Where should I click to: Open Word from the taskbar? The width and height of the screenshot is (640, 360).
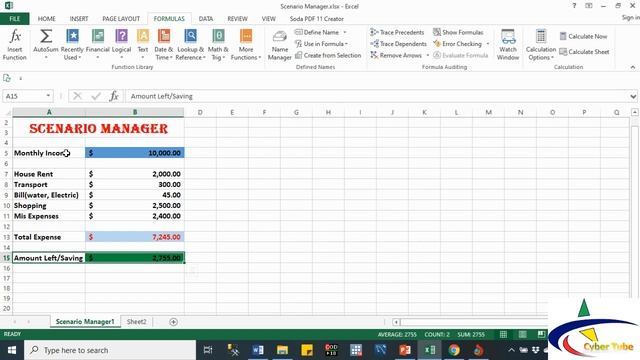tap(258, 350)
